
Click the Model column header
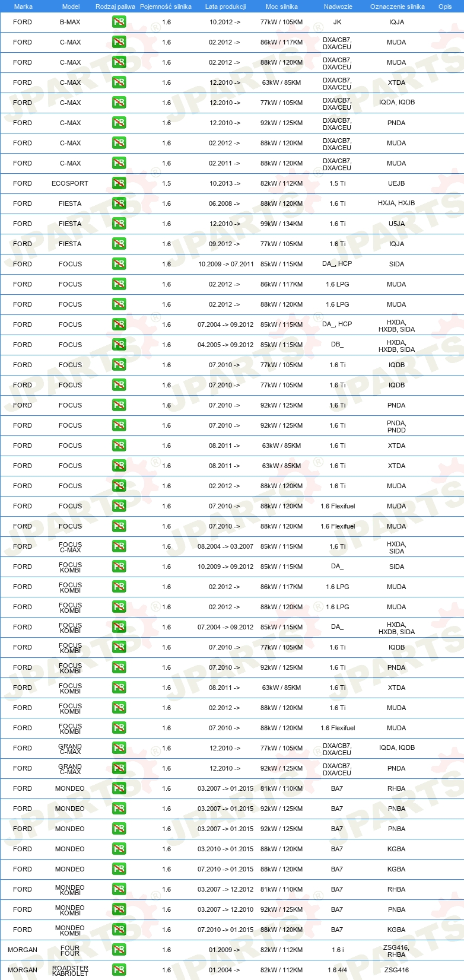coord(71,7)
